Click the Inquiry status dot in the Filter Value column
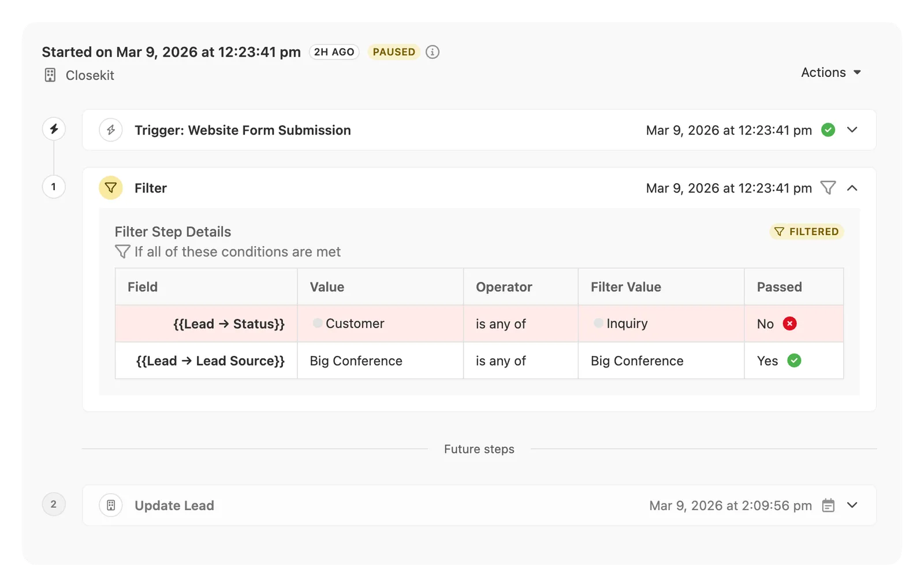The width and height of the screenshot is (924, 587). click(x=598, y=323)
